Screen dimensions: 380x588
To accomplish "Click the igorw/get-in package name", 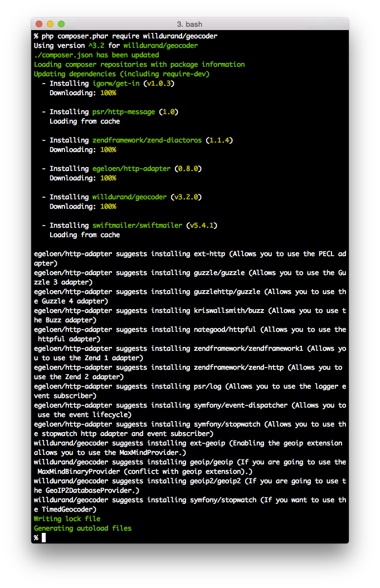I will (x=116, y=84).
